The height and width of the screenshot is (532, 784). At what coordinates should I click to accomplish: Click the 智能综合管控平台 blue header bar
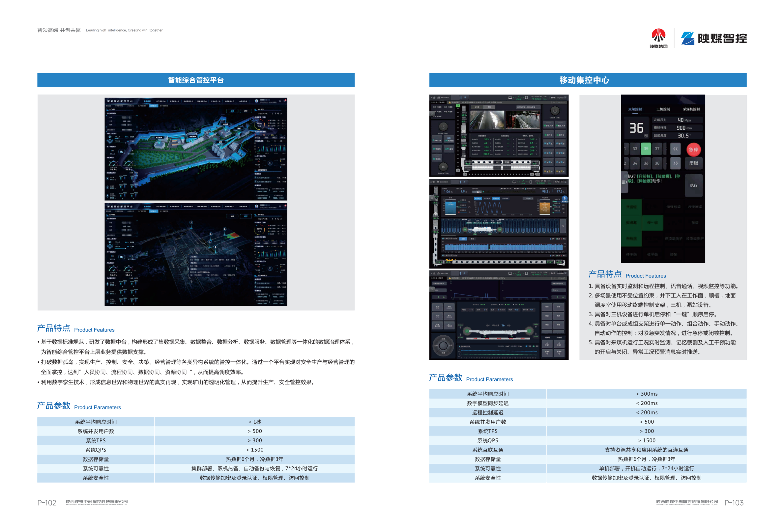click(196, 80)
